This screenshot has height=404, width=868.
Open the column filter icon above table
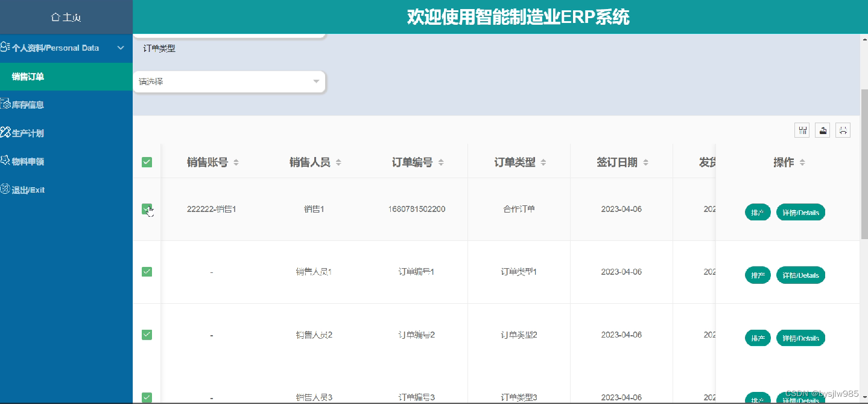pos(802,130)
